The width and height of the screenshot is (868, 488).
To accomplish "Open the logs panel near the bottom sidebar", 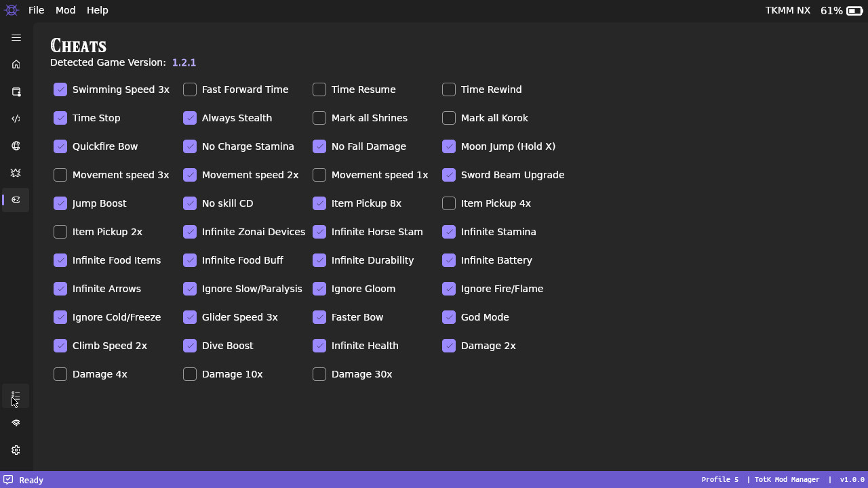I will tap(16, 396).
